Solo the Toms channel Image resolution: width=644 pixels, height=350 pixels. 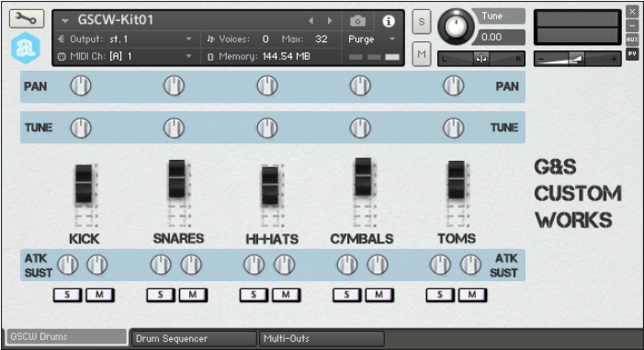(440, 295)
